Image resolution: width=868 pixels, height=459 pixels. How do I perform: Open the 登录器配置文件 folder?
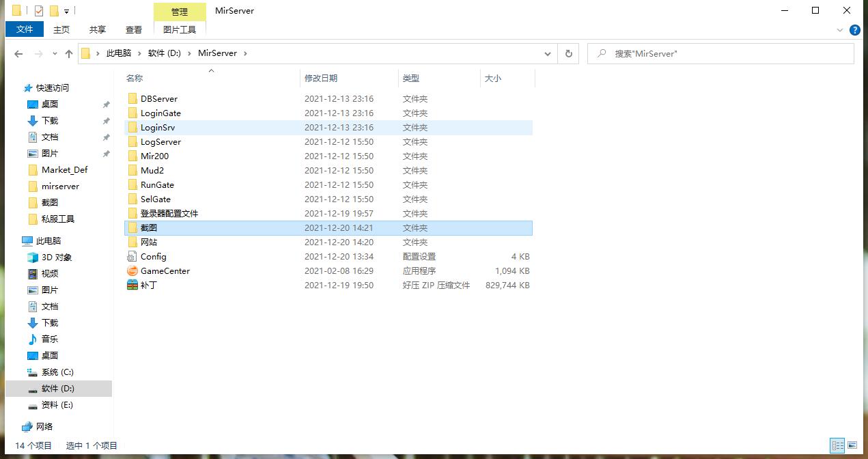169,214
